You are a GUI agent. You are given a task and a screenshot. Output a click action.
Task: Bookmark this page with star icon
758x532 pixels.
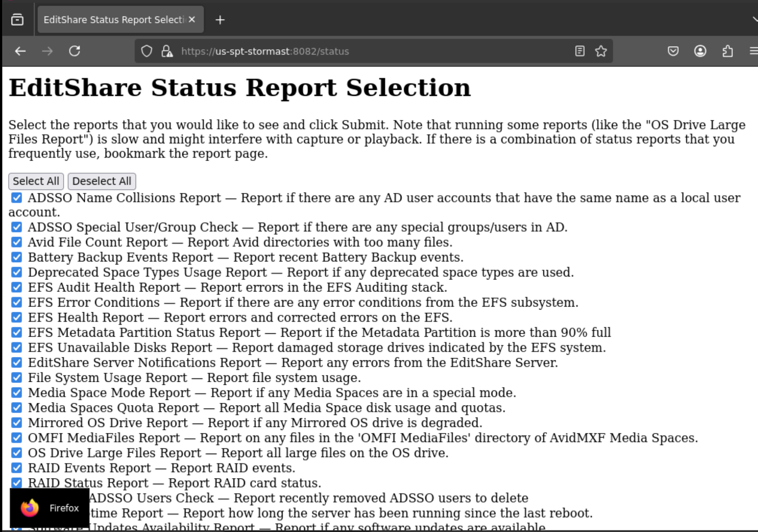point(601,51)
